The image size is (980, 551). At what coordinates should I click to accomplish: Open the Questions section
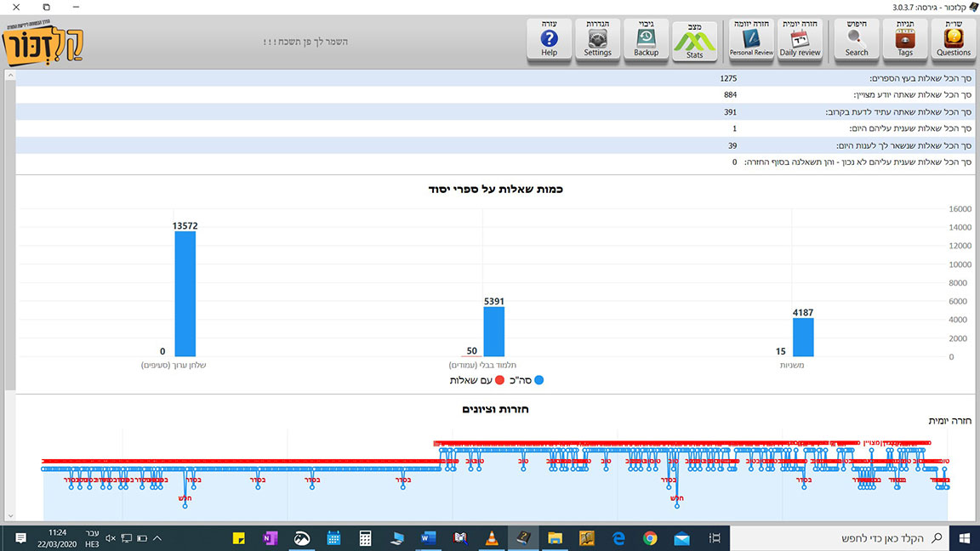[953, 39]
